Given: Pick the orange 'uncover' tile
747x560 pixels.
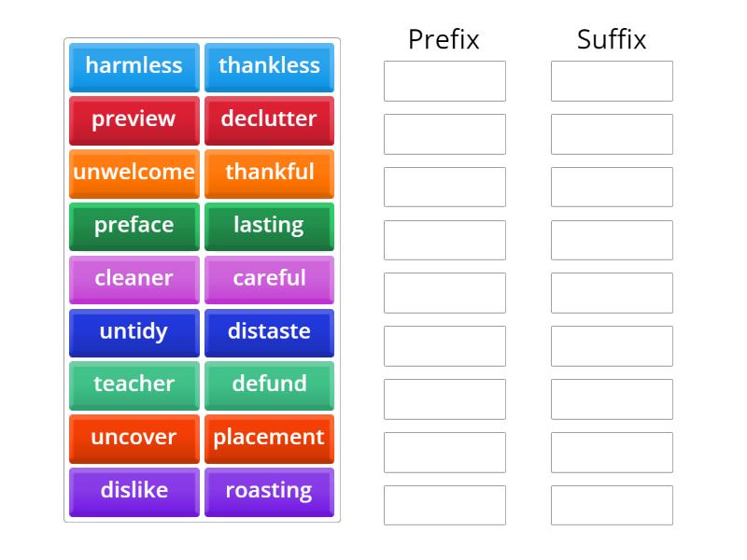Looking at the screenshot, I should [x=134, y=439].
